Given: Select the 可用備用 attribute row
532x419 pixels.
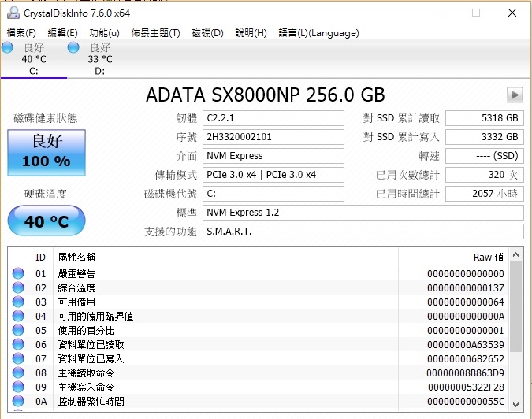Looking at the screenshot, I should tap(258, 302).
